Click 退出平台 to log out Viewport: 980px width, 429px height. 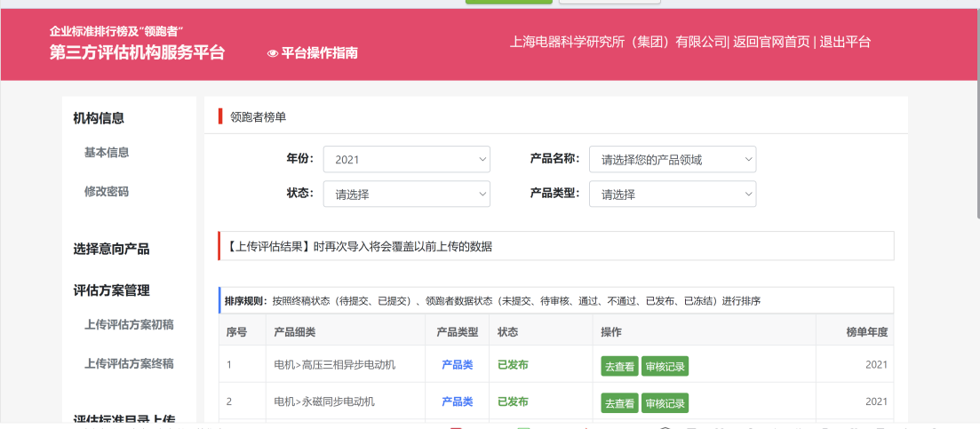click(844, 42)
